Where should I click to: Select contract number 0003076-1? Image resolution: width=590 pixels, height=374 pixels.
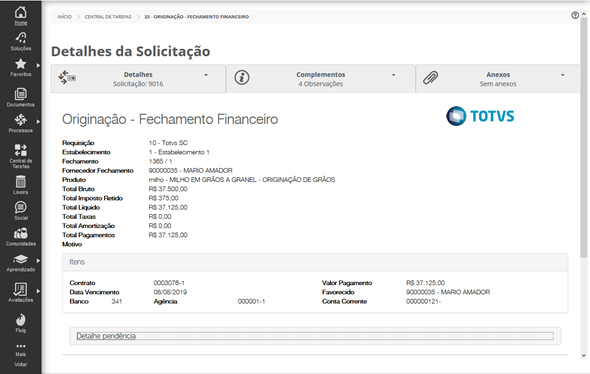(169, 283)
